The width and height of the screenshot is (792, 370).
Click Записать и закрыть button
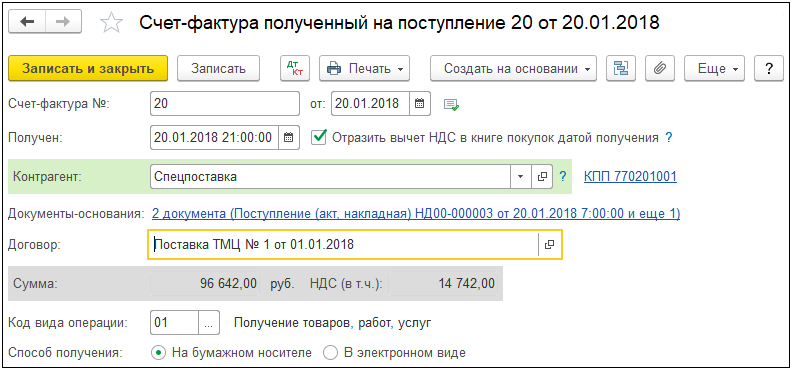[x=88, y=68]
